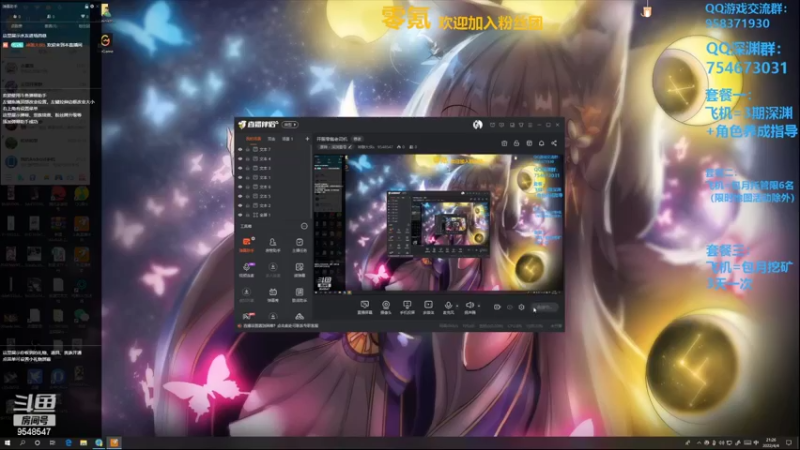Hide the 文本 7 source with its eye icon
This screenshot has height=450, width=800.
(x=240, y=149)
